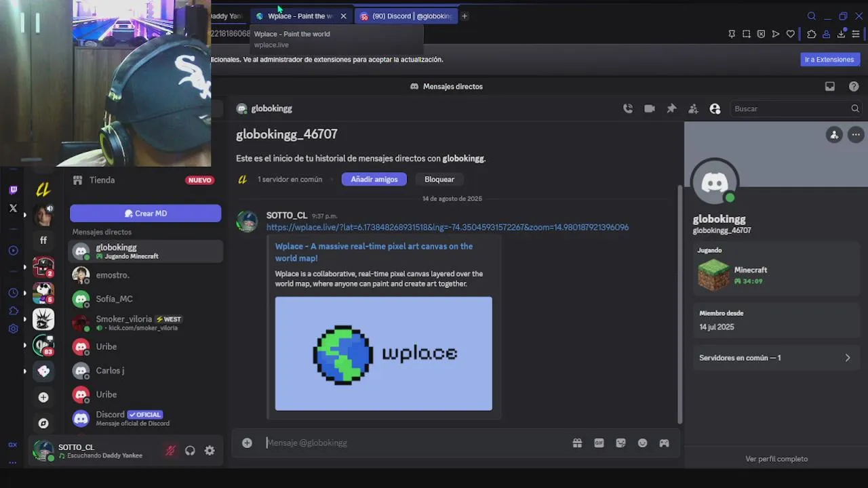Viewport: 868px width, 488px height.
Task: Open the browser sidebar settings gear
Action: [x=13, y=329]
